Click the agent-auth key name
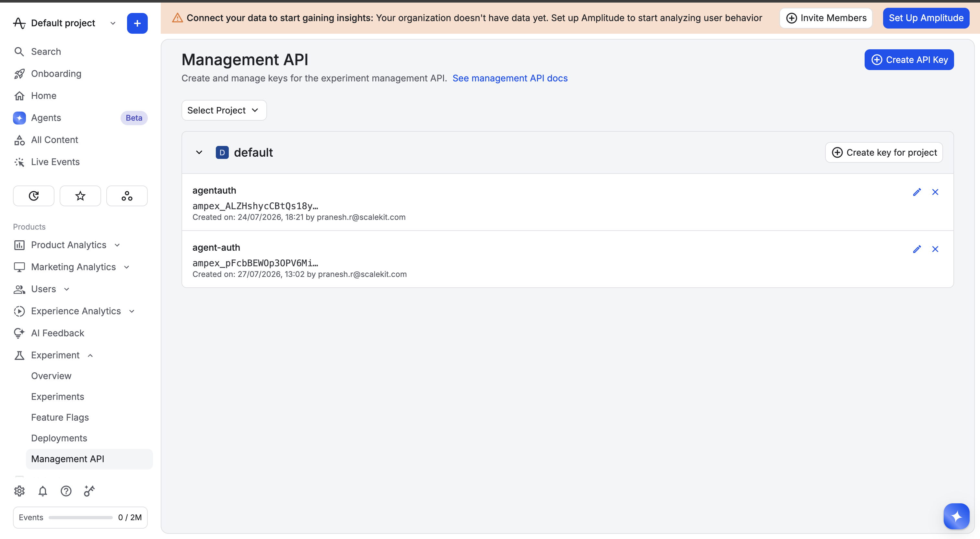 [x=216, y=247]
